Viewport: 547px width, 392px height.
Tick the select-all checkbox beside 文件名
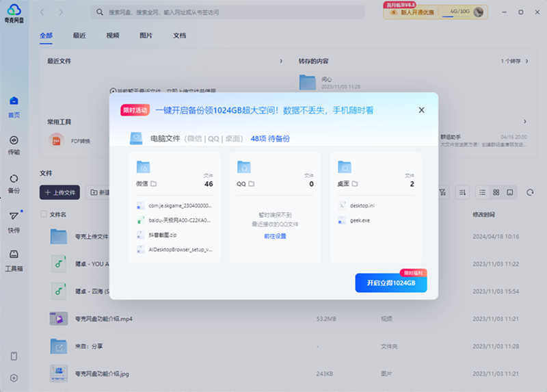tap(44, 214)
